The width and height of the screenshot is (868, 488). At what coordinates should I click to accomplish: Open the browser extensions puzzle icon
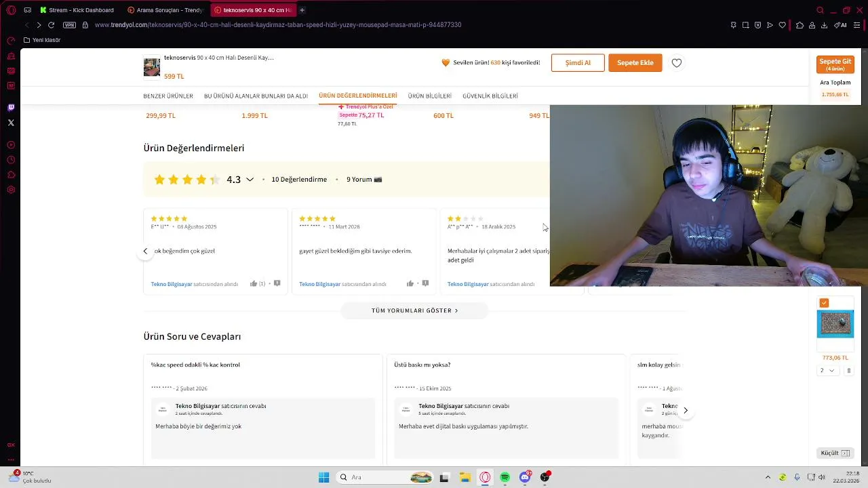pyautogui.click(x=800, y=25)
